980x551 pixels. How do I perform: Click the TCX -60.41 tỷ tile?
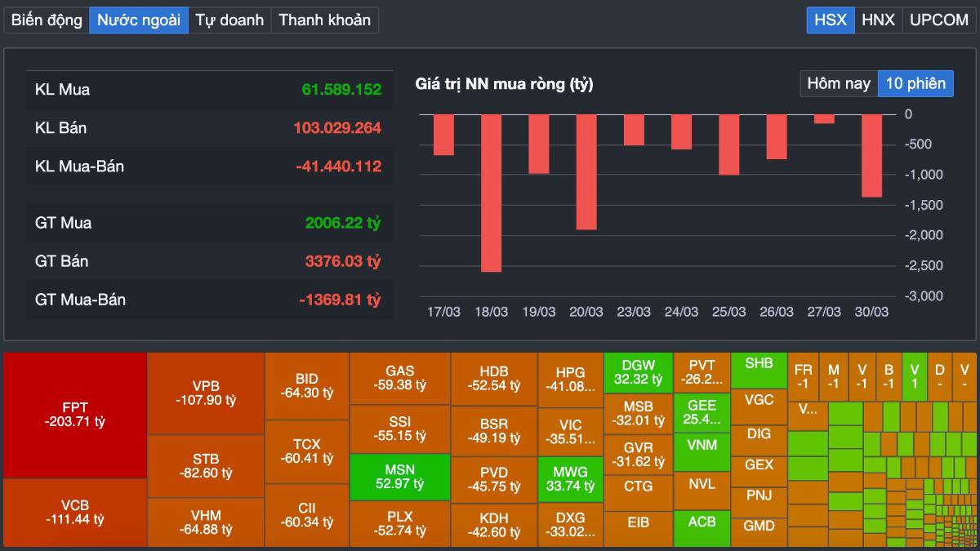tap(307, 451)
